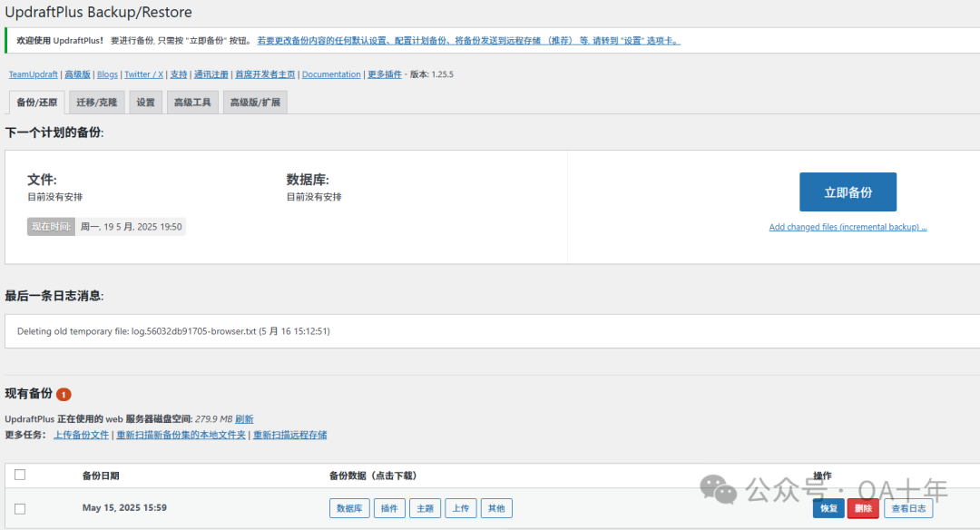The width and height of the screenshot is (980, 530).
Task: Click 重新扫描新备份集的本地文件夹 link
Action: tap(181, 435)
